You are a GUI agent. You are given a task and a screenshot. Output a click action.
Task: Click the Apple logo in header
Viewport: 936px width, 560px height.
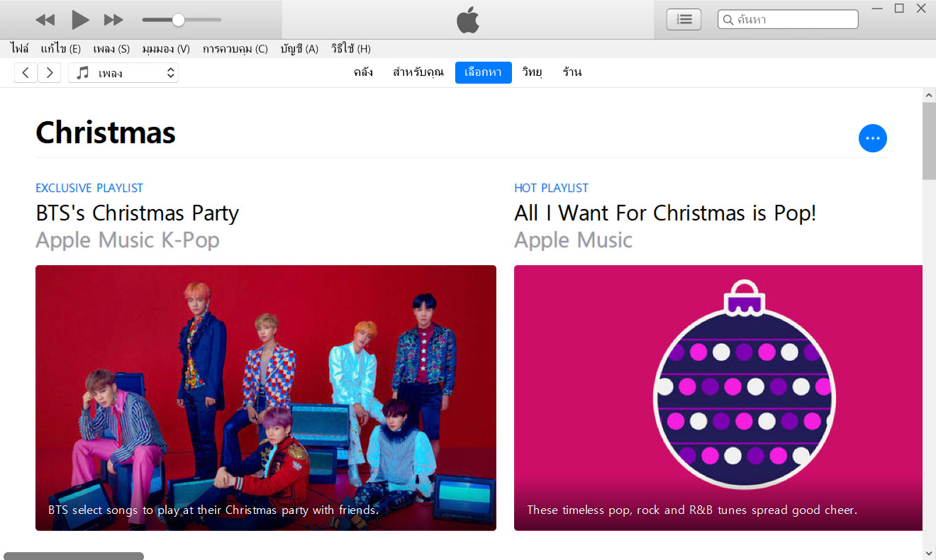point(468,20)
